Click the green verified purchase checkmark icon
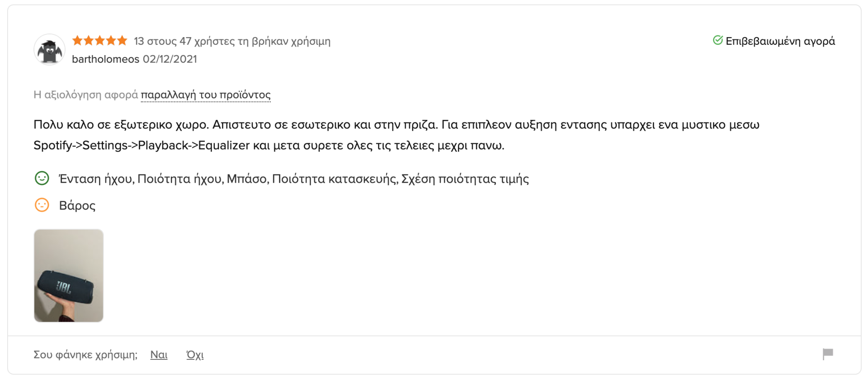The width and height of the screenshot is (868, 377). pyautogui.click(x=717, y=41)
